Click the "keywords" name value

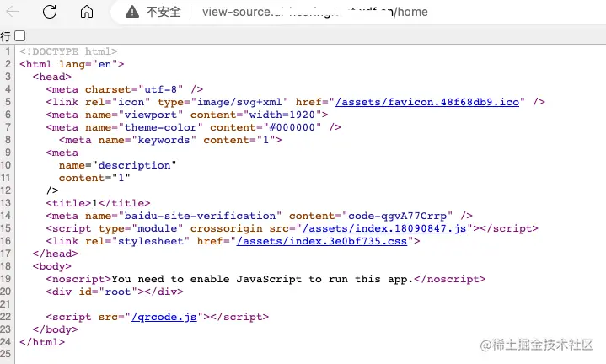click(164, 140)
